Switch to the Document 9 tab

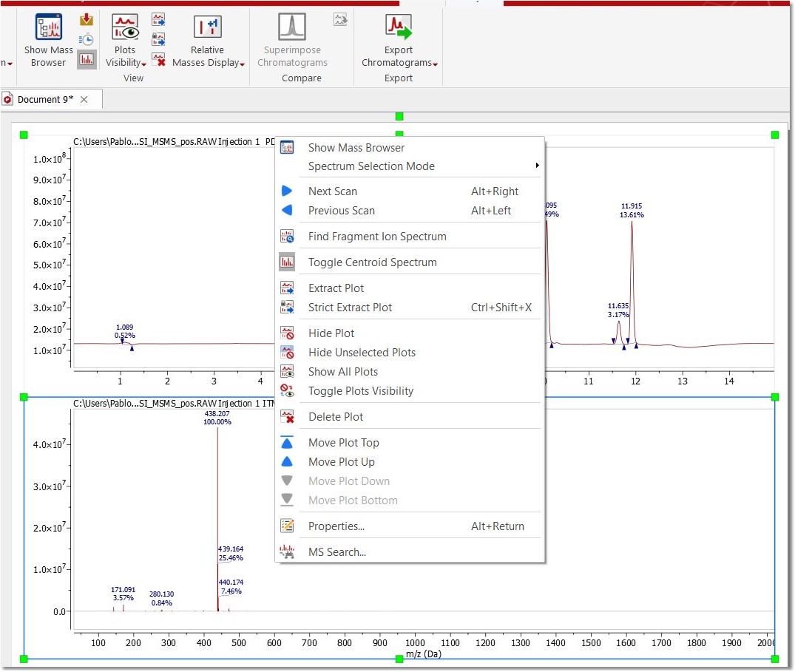click(44, 100)
